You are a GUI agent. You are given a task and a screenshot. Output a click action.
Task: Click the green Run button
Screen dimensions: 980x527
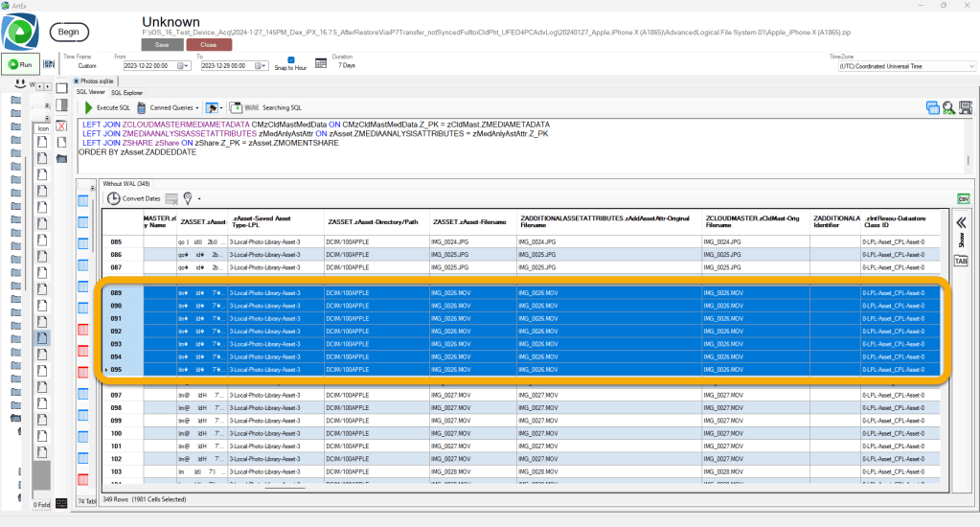click(x=20, y=65)
